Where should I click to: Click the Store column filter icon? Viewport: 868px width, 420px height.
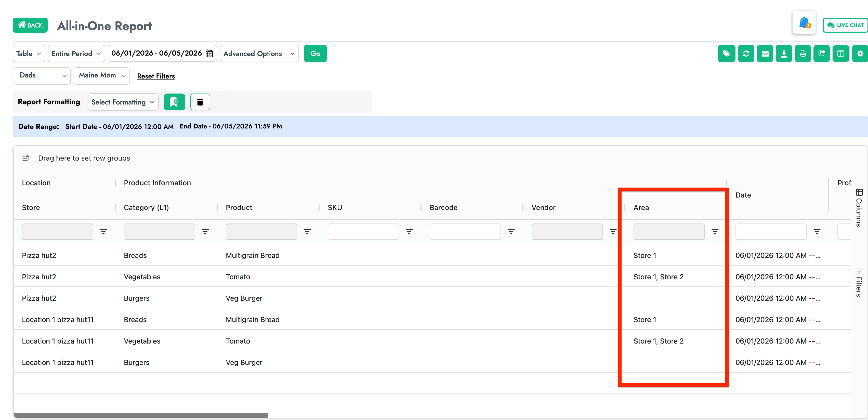click(x=103, y=232)
